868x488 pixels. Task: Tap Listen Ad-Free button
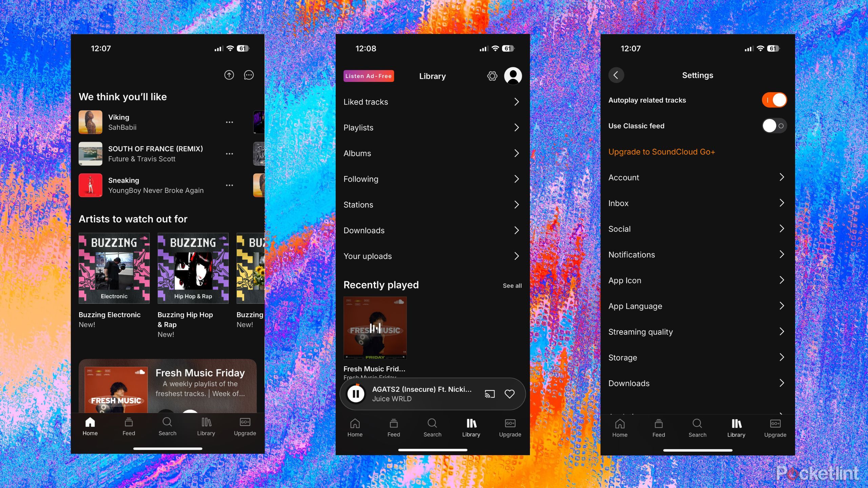tap(369, 76)
